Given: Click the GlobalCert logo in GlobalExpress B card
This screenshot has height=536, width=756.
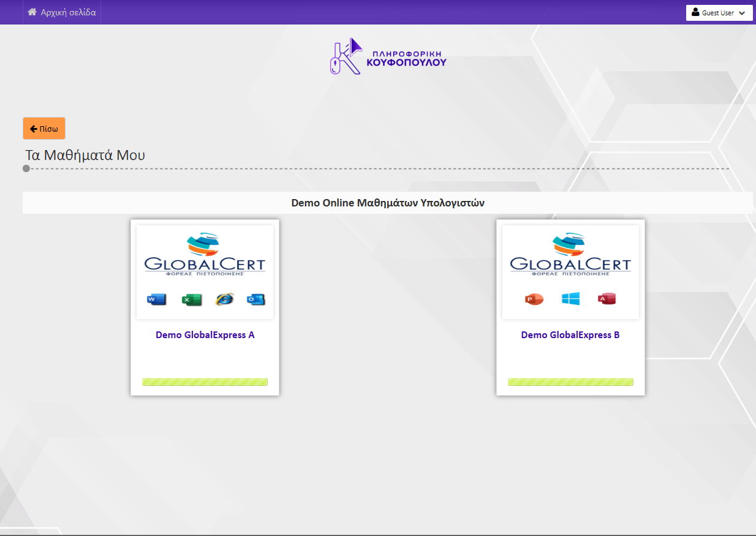Looking at the screenshot, I should 570,255.
